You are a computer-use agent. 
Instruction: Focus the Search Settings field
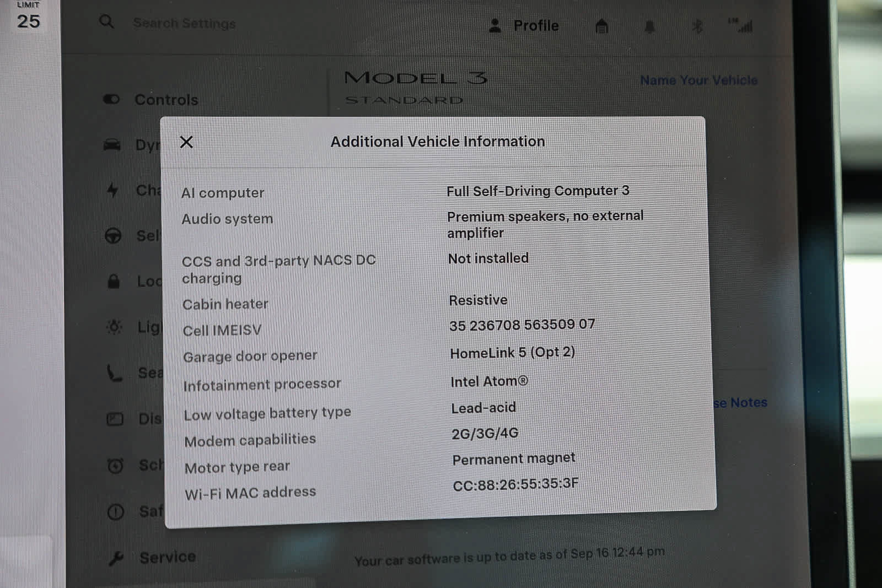click(184, 23)
